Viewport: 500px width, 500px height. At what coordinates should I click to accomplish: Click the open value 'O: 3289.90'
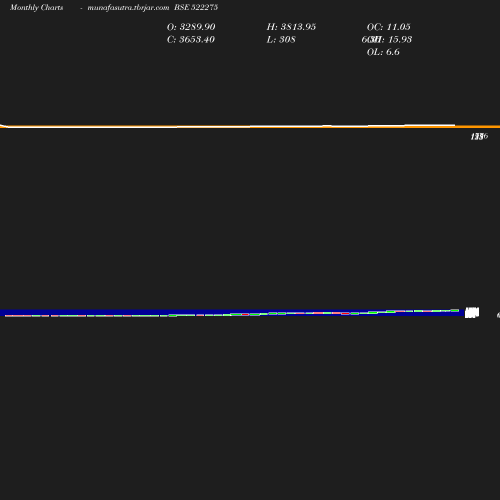pyautogui.click(x=191, y=27)
